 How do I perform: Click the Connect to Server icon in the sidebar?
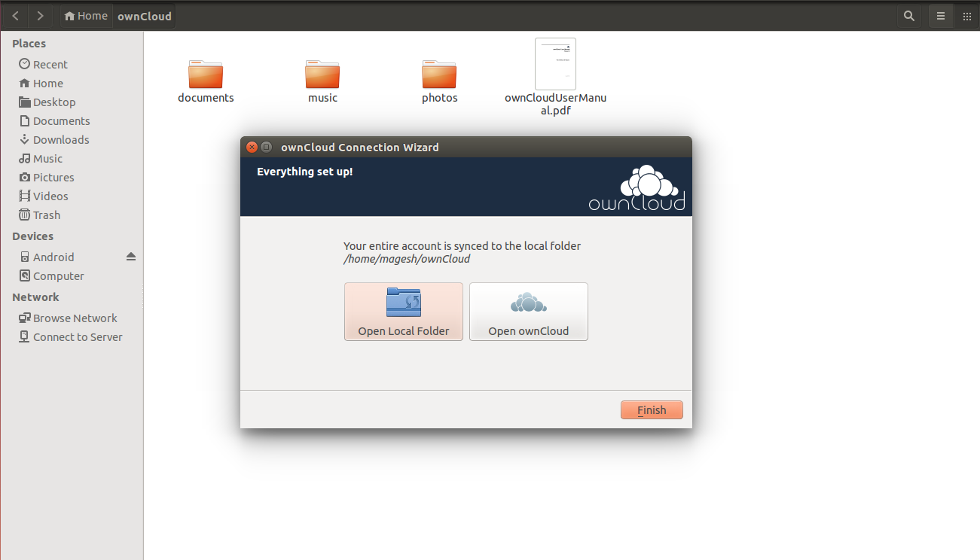(25, 336)
